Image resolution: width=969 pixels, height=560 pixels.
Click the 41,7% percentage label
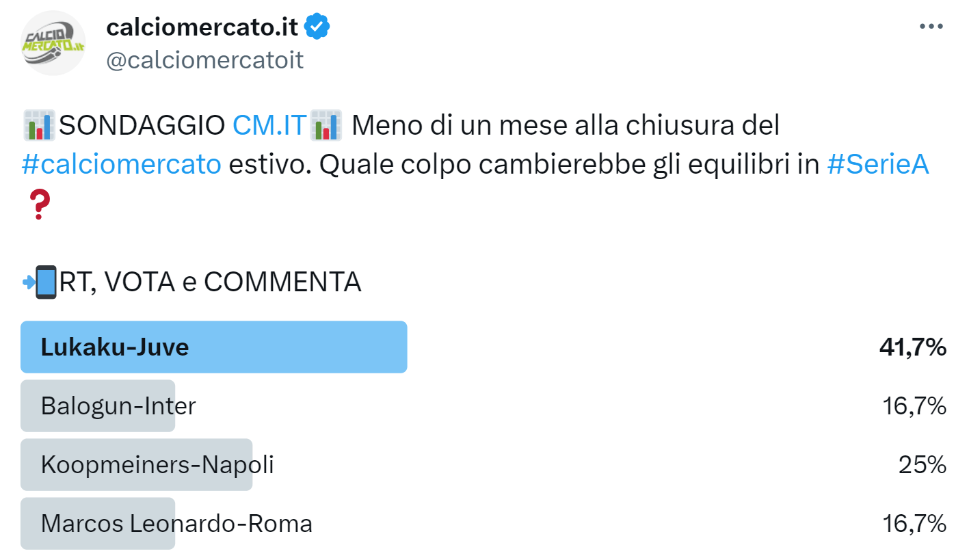912,347
